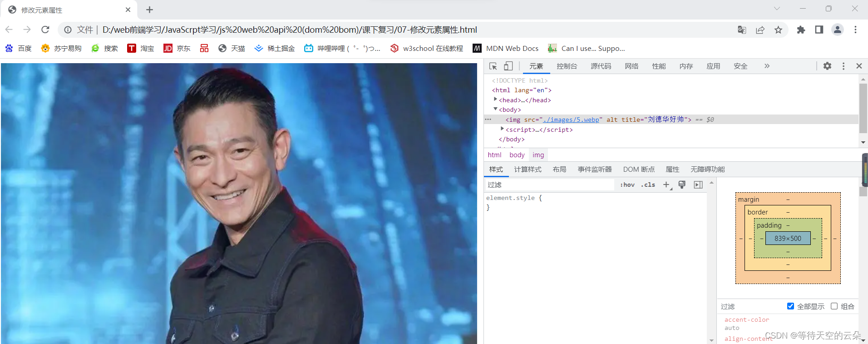Toggle the computed styles sidebar icon
868x344 pixels.
point(698,184)
